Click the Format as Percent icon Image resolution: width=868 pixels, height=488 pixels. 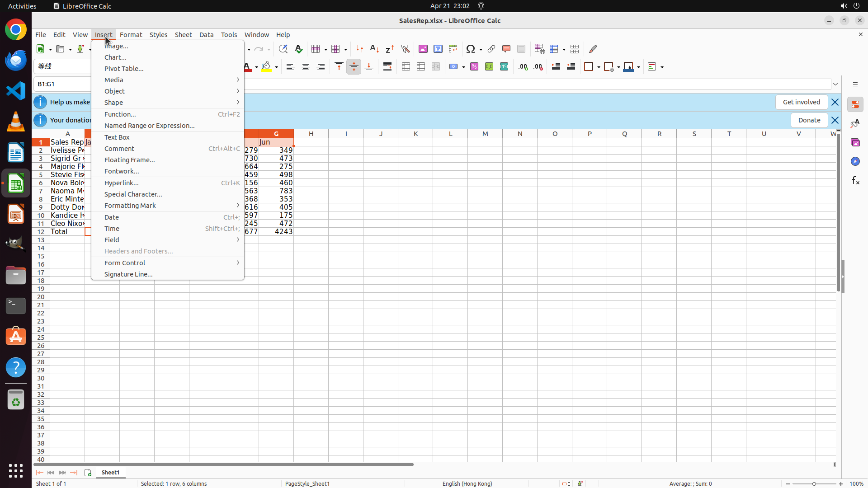click(x=474, y=67)
